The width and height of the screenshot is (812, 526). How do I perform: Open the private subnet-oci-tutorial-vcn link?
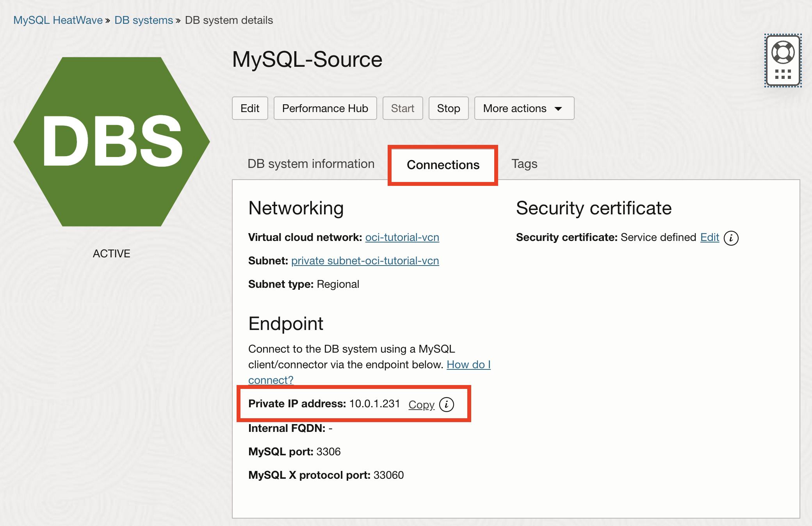click(365, 261)
